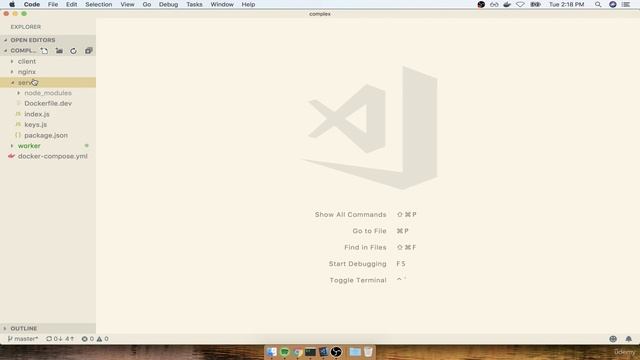The width and height of the screenshot is (640, 360).
Task: Open the folder icon in the Dock
Action: click(355, 351)
